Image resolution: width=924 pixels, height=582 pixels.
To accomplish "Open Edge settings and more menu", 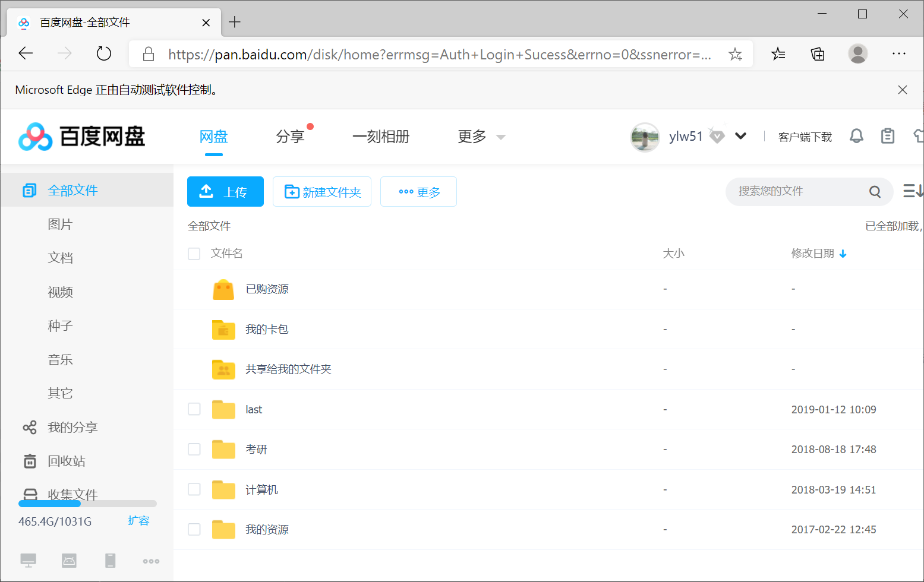I will tap(898, 54).
